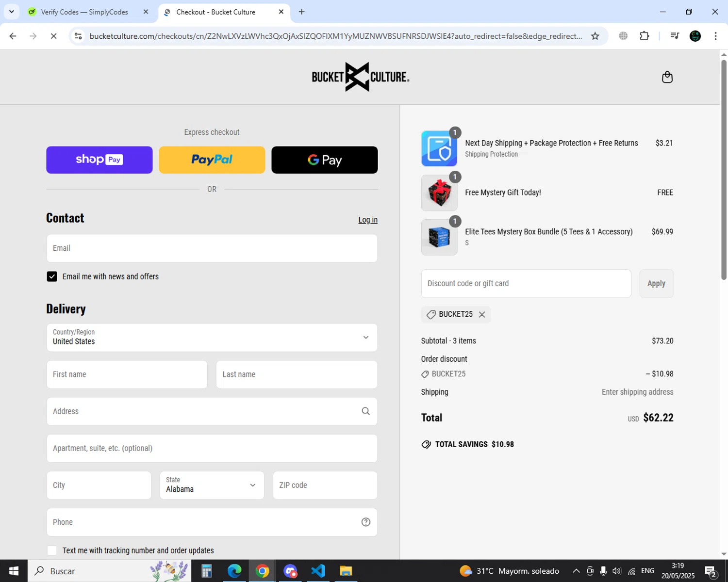Click the page vertical scrollbar
The width and height of the screenshot is (728, 582).
724,170
